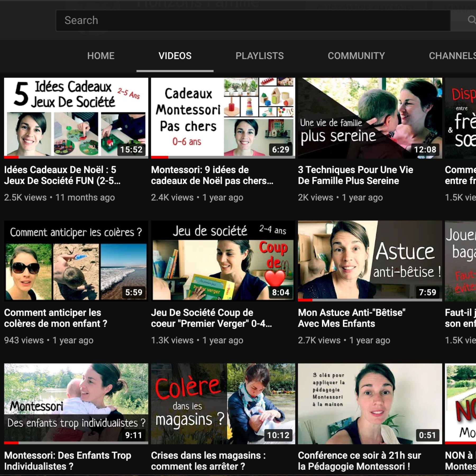Screen dimensions: 476x476
Task: Click '2K views • 1 year ago' text
Action: pyautogui.click(x=340, y=198)
